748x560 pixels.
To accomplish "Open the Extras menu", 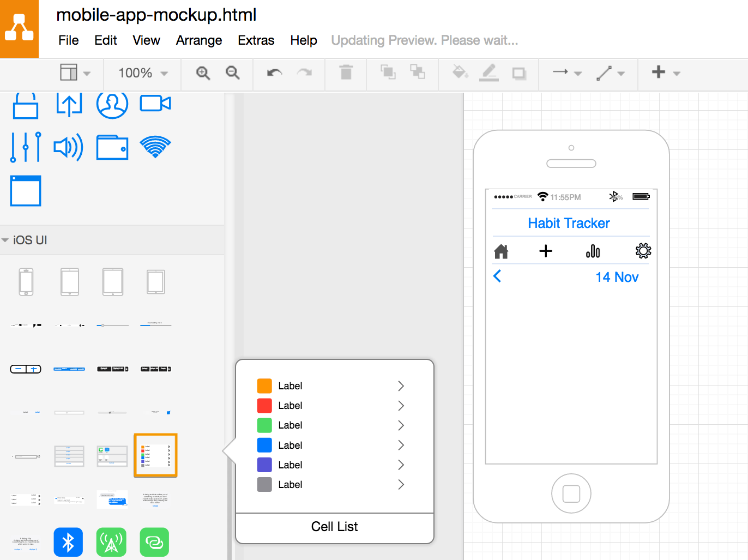I will tap(256, 40).
